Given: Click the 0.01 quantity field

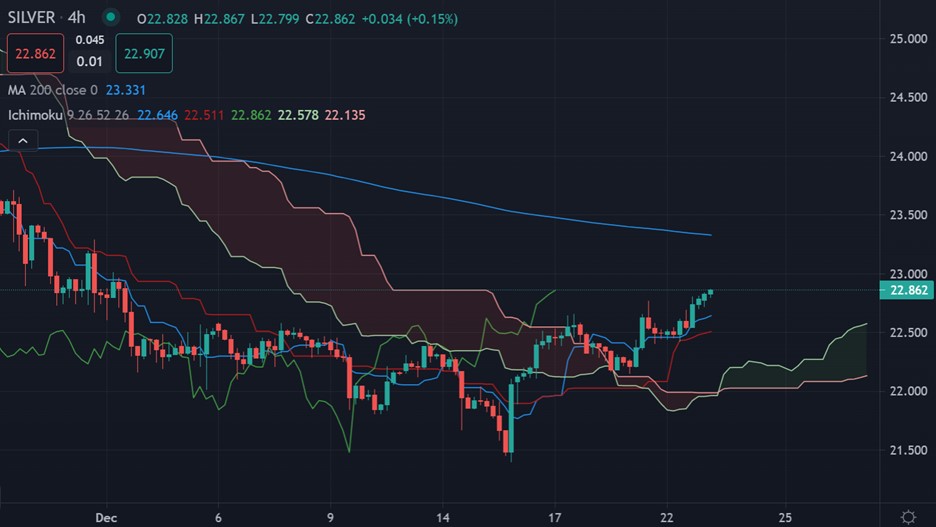Looking at the screenshot, I should click(90, 61).
